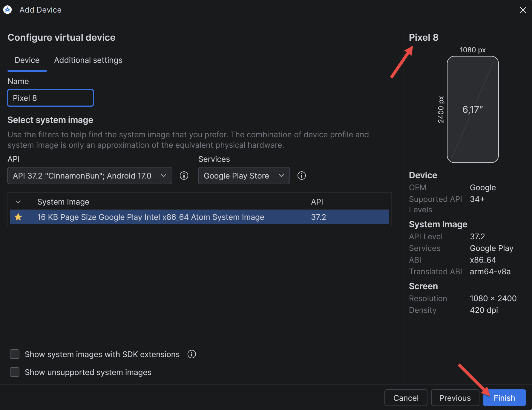Click the Services info icon
The image size is (532, 410).
pos(302,176)
